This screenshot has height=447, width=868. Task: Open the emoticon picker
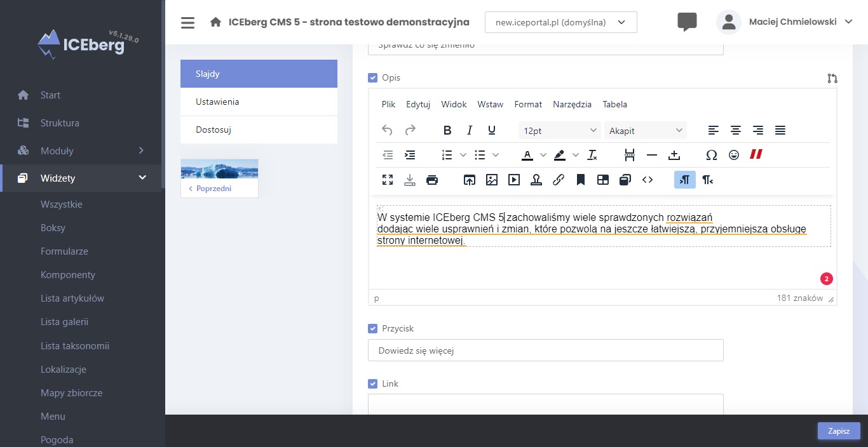tap(734, 155)
